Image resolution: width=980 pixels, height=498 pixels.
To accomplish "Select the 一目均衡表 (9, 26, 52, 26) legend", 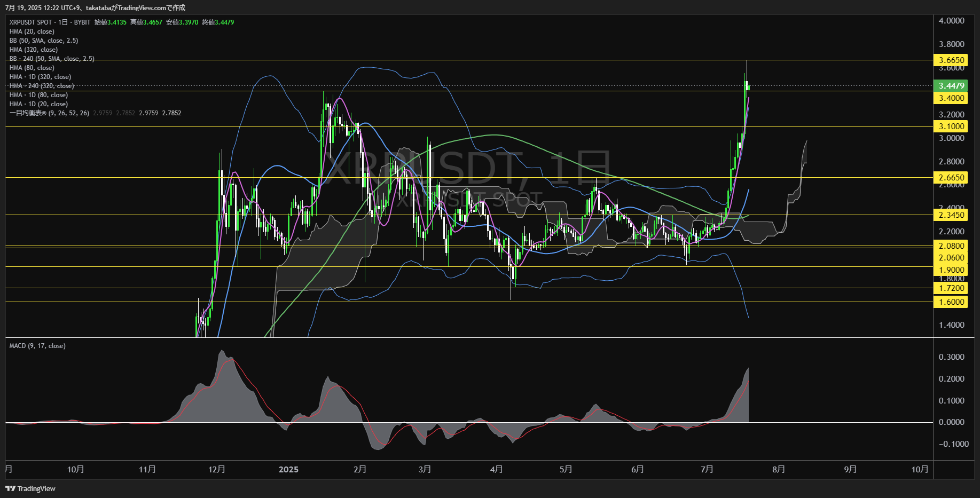I will [49, 113].
